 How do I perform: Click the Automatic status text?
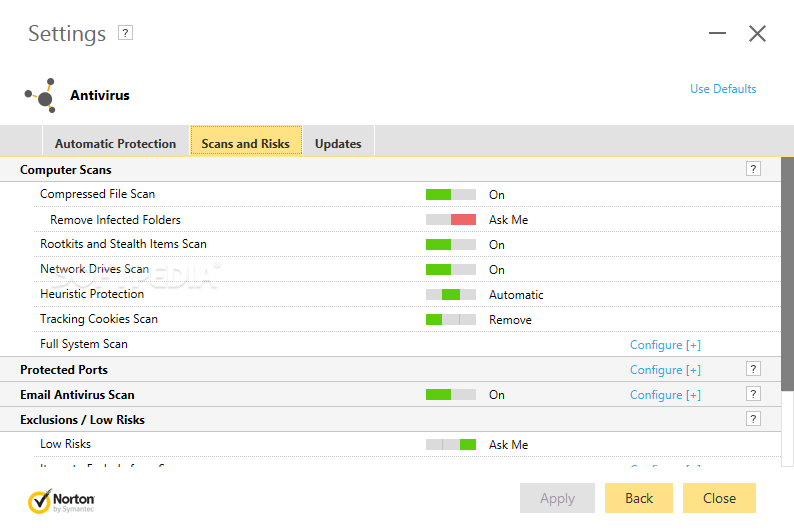click(516, 295)
